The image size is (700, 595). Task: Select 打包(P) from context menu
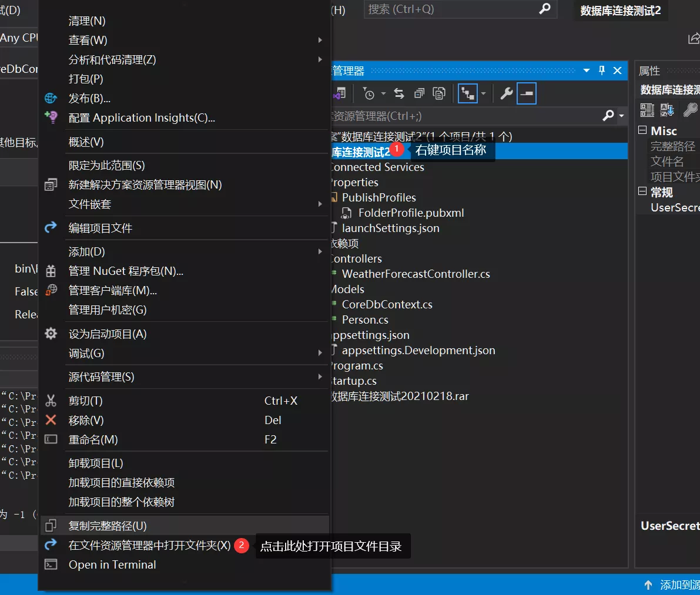tap(184, 79)
